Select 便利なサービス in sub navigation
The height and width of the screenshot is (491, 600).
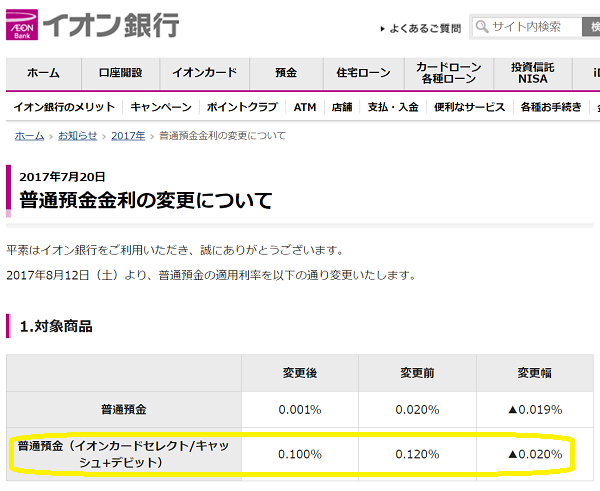coord(470,107)
